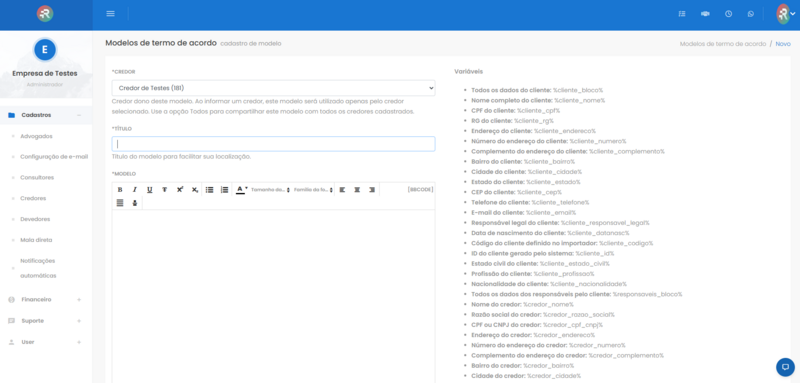The image size is (800, 383).
Task: Open the font color picker
Action: (241, 190)
